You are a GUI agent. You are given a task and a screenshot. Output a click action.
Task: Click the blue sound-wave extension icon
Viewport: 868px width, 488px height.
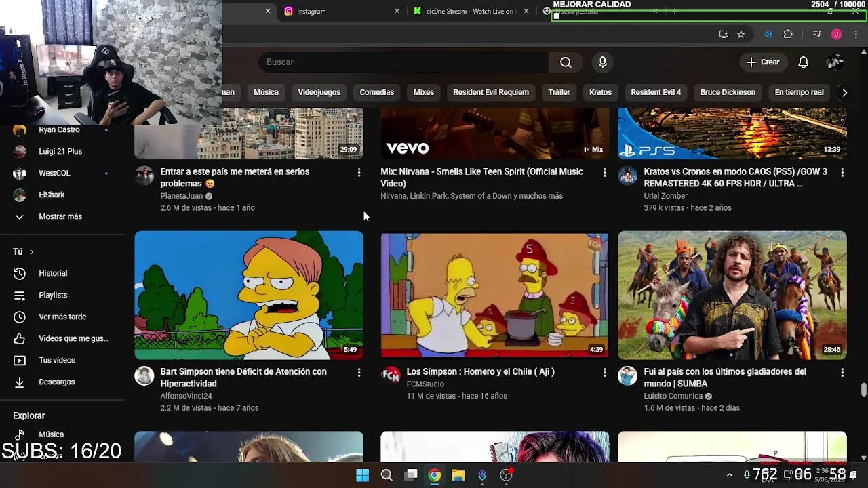(768, 34)
